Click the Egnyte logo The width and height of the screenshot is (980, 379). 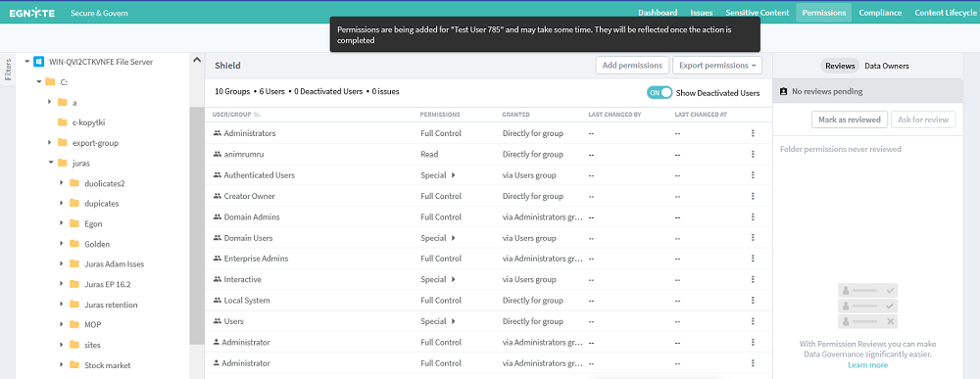tap(32, 13)
